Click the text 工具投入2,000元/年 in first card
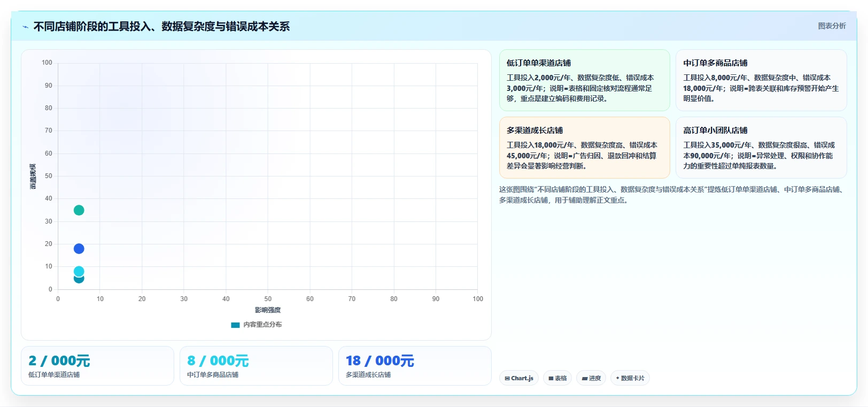 click(x=539, y=78)
